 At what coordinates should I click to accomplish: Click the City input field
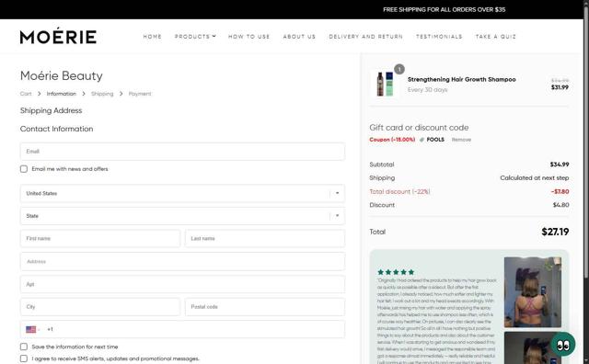[x=100, y=307]
